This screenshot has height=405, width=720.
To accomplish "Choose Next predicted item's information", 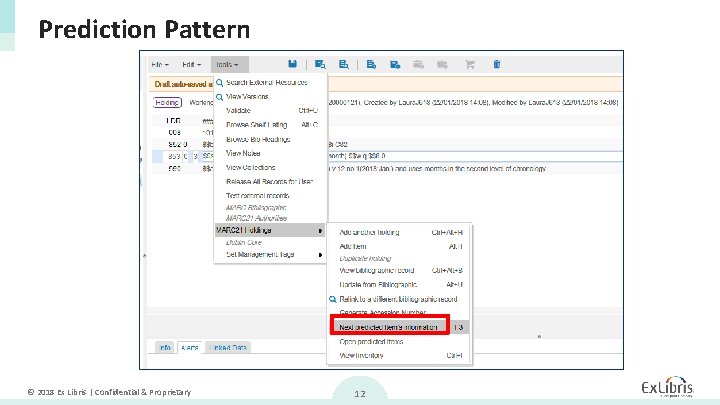I will [x=388, y=327].
